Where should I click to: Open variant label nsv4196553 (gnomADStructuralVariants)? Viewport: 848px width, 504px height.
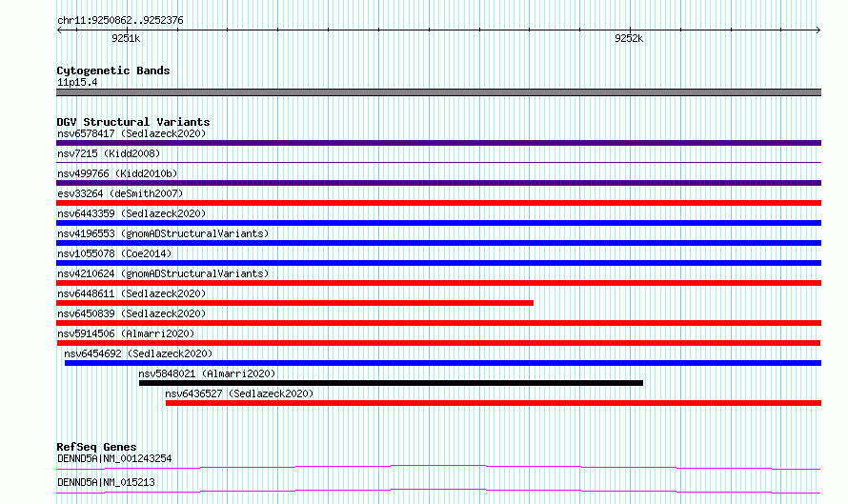[x=163, y=233]
